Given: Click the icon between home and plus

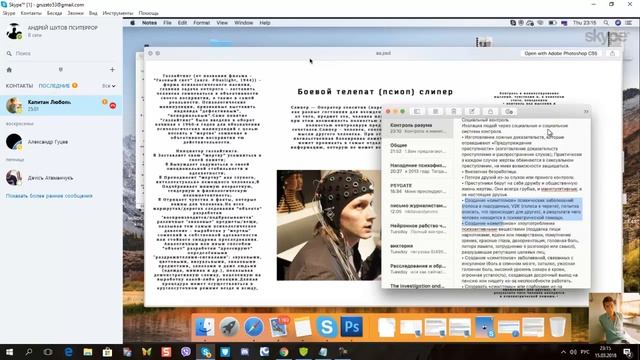Looking at the screenshot, I should click(61, 70).
